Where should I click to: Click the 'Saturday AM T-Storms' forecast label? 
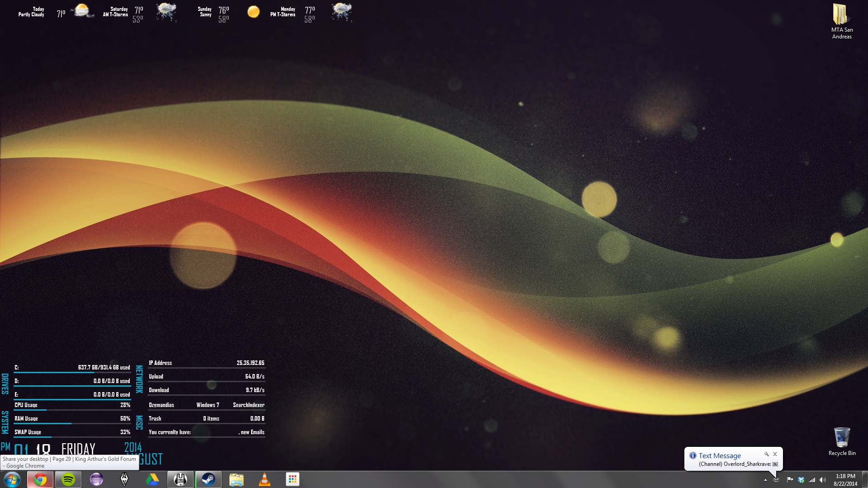point(115,12)
